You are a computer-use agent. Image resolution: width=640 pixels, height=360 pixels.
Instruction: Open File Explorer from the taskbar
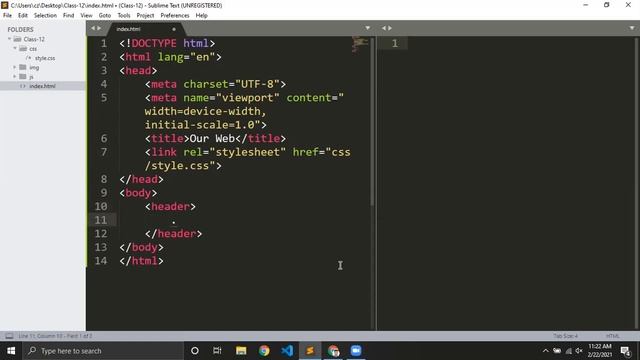pos(241,351)
